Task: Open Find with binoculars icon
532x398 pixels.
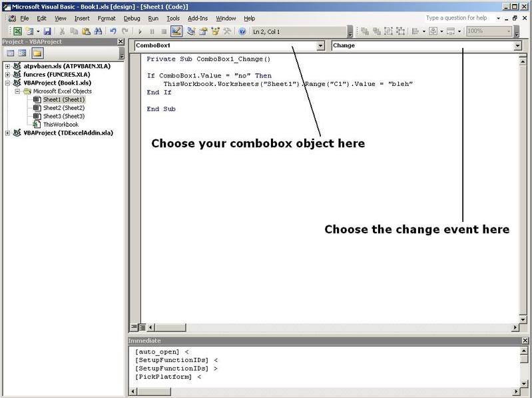Action: click(x=98, y=31)
